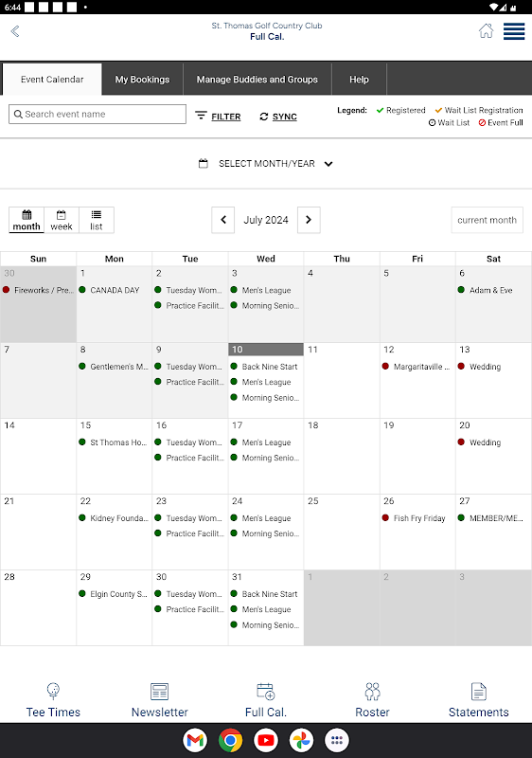
Task: Open Morning Senio... on July 31
Action: click(265, 625)
